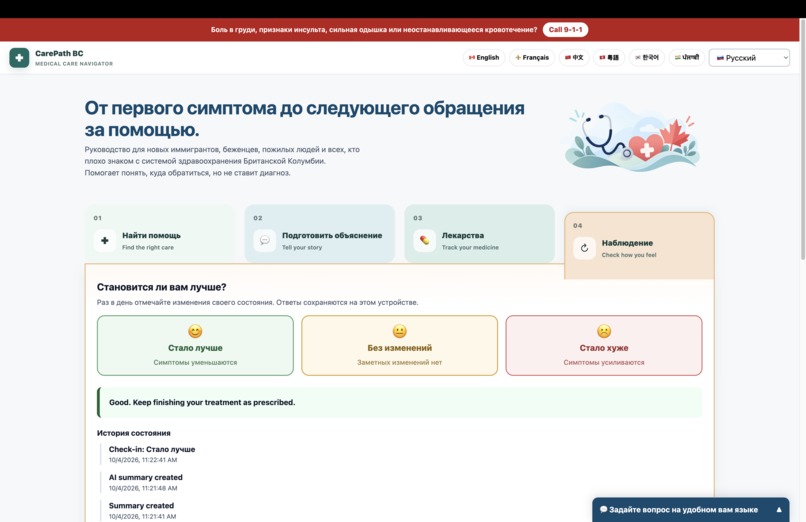Screen dimensions: 806x522
Task: Switch language to 中文
Action: click(x=574, y=58)
